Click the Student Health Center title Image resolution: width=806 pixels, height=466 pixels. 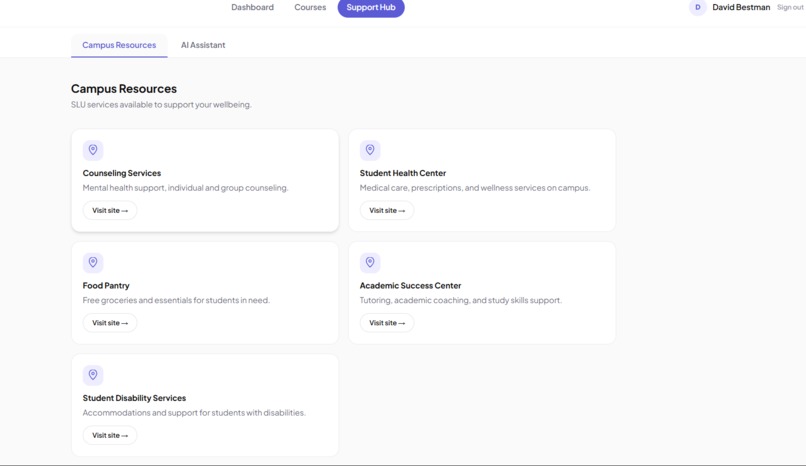click(x=403, y=173)
